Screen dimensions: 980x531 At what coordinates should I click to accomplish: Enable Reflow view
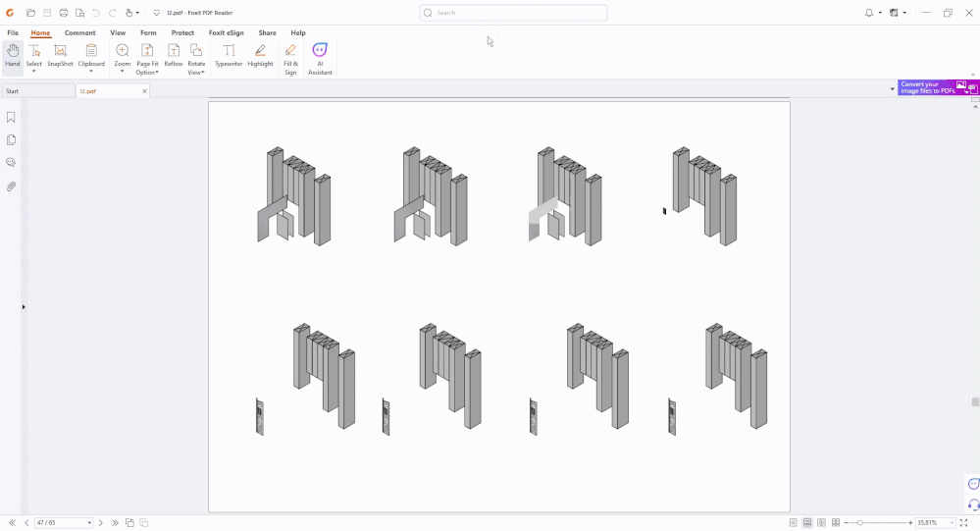coord(173,56)
